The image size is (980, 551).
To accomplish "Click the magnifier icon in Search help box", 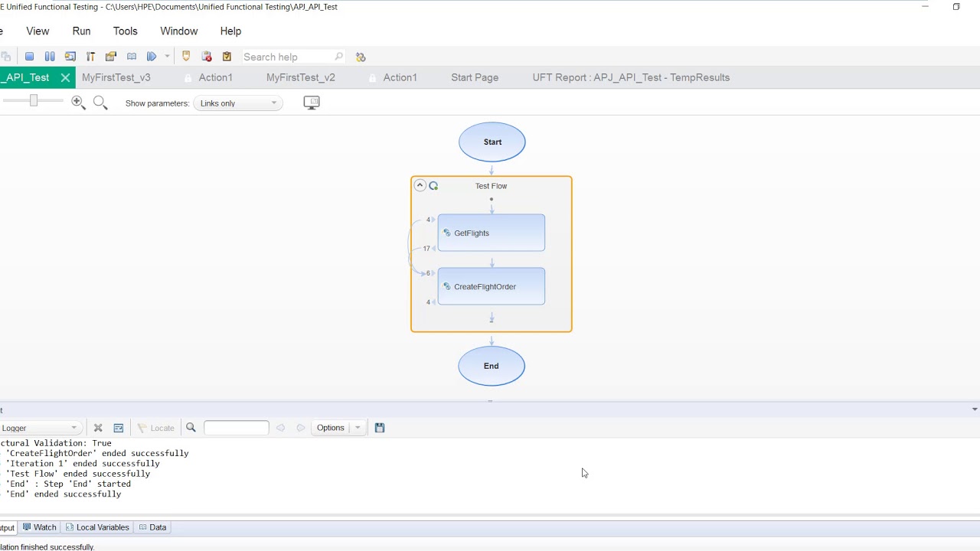I will pyautogui.click(x=339, y=57).
